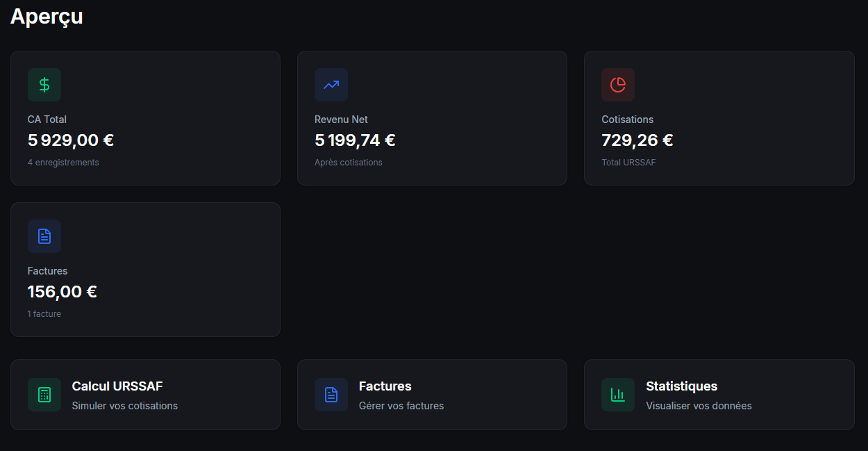This screenshot has width=868, height=451.
Task: Select the Factures amount 156,00 €
Action: [x=62, y=291]
